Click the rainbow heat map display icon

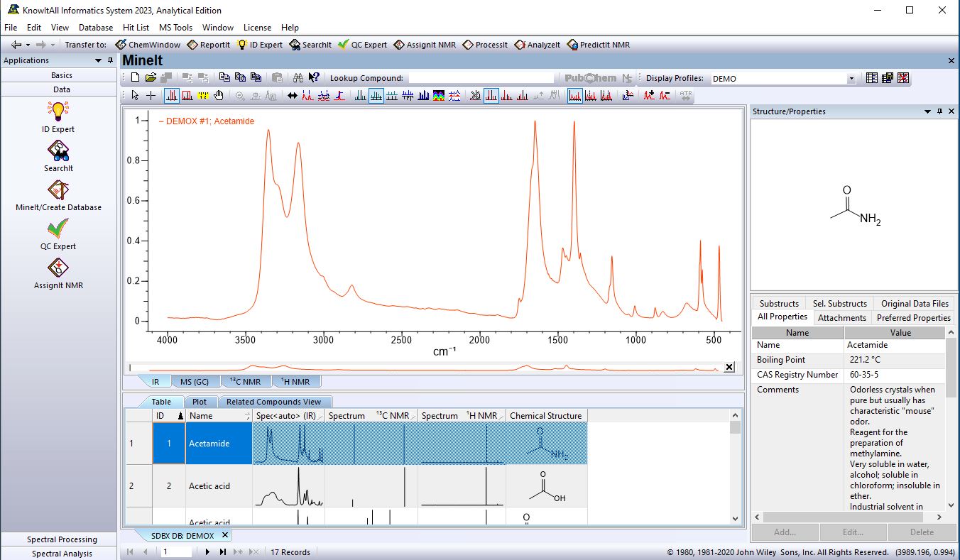pos(439,96)
